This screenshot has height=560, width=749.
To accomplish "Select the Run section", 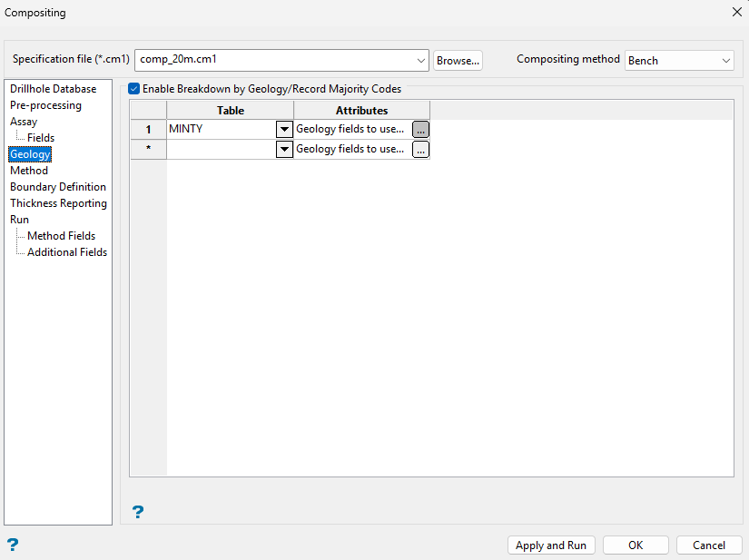I will pyautogui.click(x=20, y=219).
